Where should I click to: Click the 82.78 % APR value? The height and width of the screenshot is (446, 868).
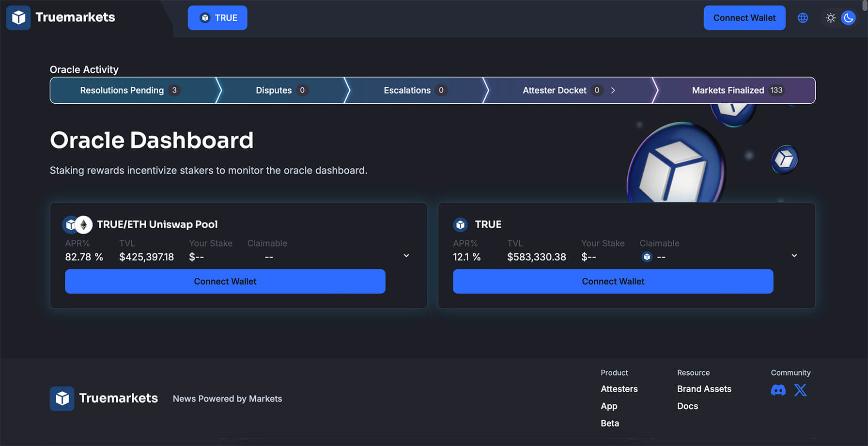[84, 257]
